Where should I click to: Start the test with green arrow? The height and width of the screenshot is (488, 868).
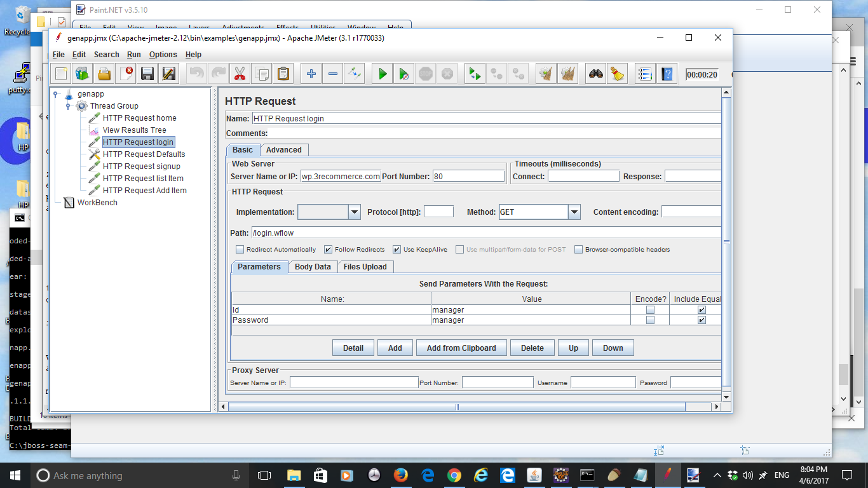383,74
